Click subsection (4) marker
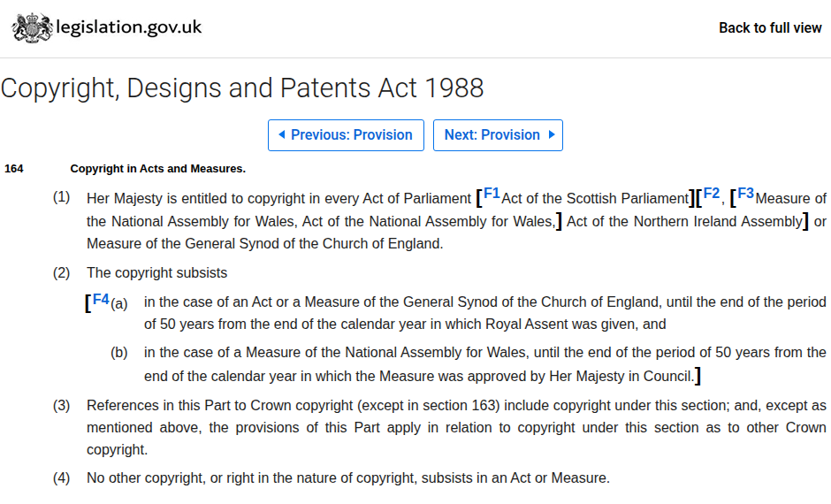Image resolution: width=831 pixels, height=504 pixels. point(62,478)
